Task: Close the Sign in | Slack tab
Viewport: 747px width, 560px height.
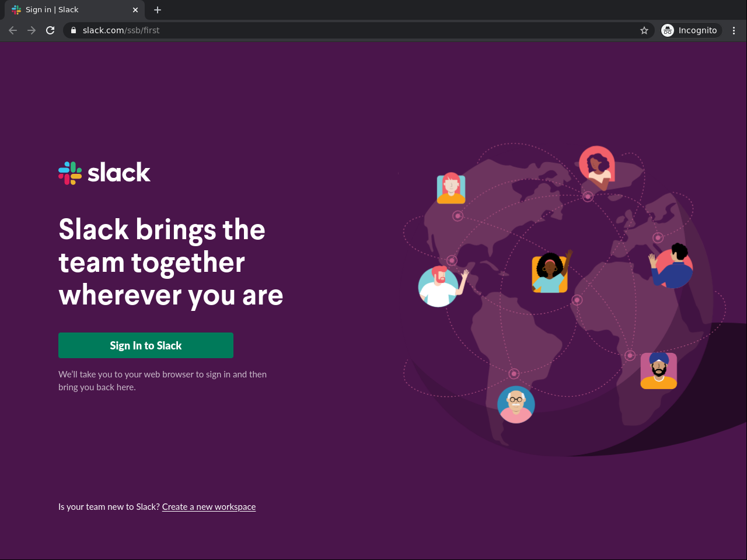Action: pos(135,10)
